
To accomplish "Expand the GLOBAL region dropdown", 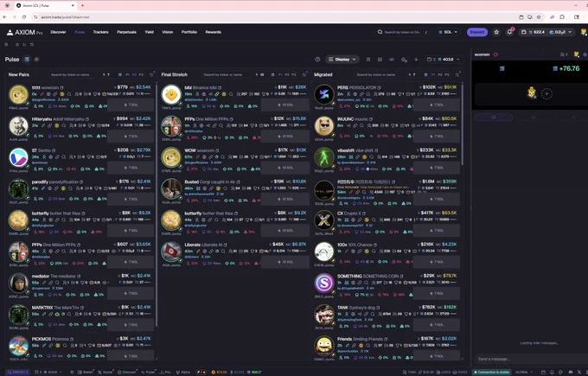I will click(524, 373).
